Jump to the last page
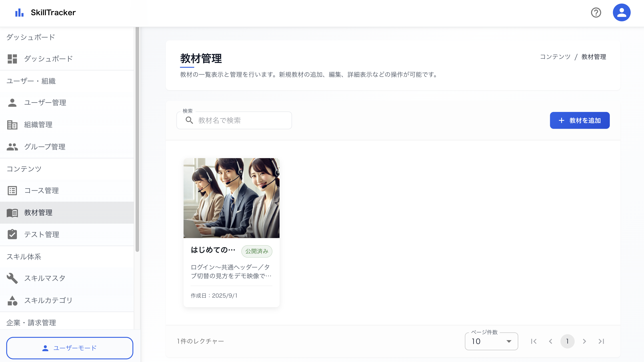 click(601, 341)
